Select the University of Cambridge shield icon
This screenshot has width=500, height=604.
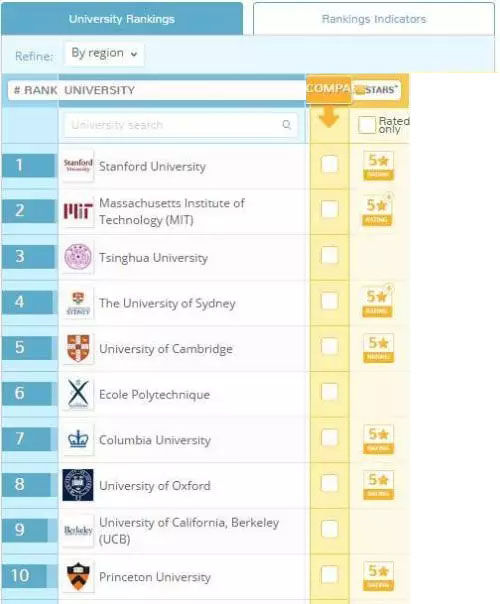point(78,348)
